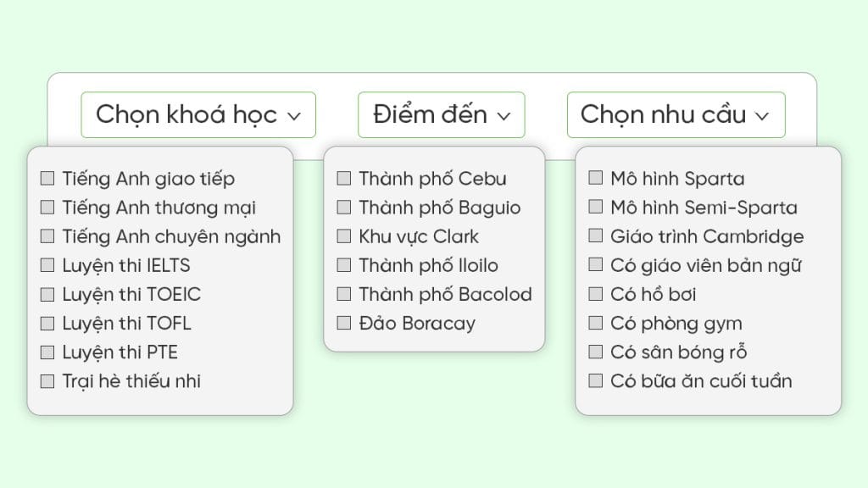Enable Khu vực Clark filter
Image resolution: width=868 pixels, height=488 pixels.
coord(344,236)
